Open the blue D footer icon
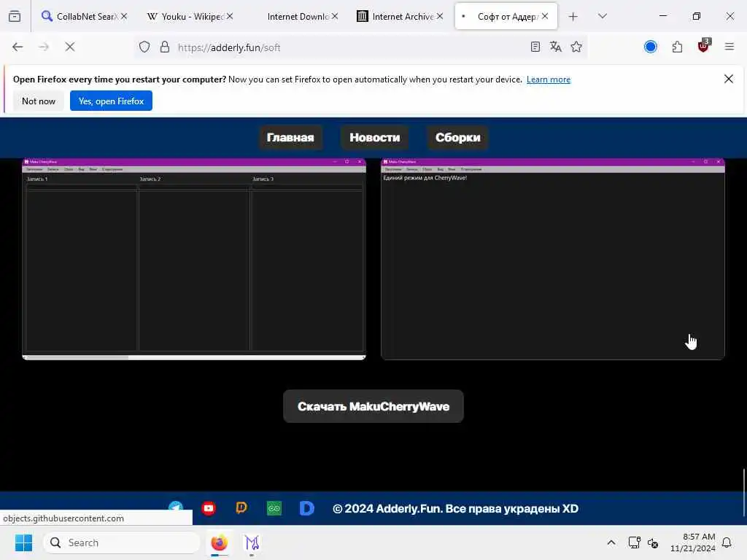Viewport: 747px width, 560px height. [307, 508]
